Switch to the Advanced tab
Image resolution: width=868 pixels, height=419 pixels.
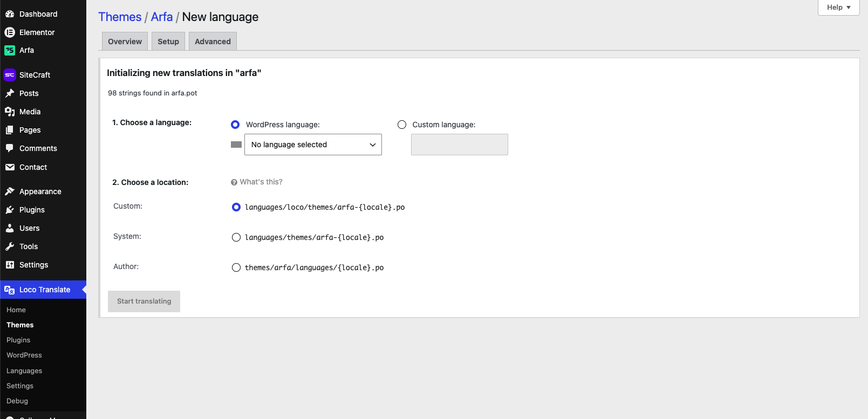[213, 42]
